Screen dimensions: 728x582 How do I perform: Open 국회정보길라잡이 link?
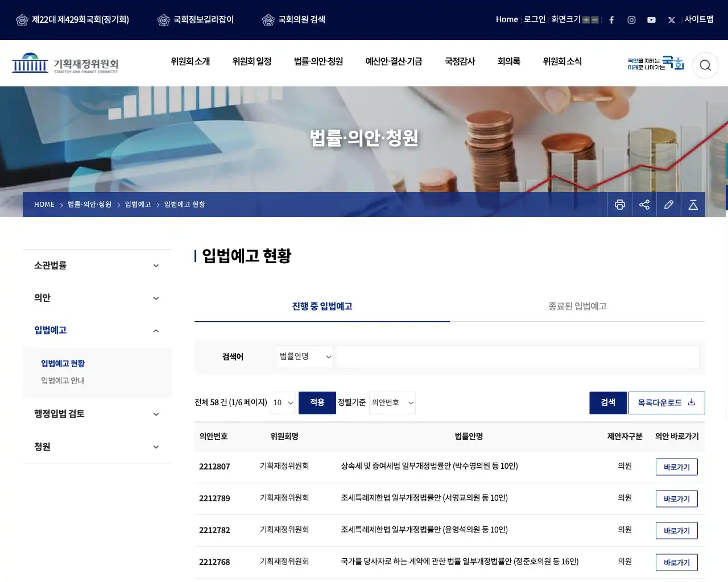(196, 20)
